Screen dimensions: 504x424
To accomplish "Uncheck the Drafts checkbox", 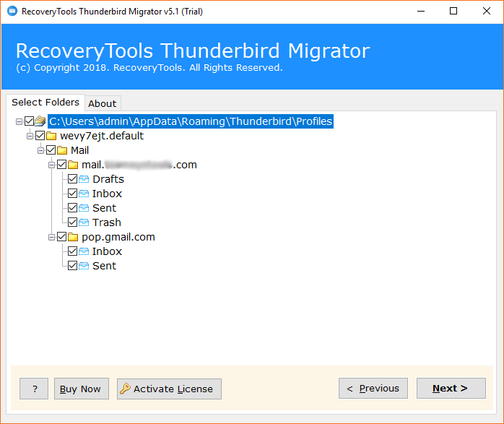I will tap(73, 179).
